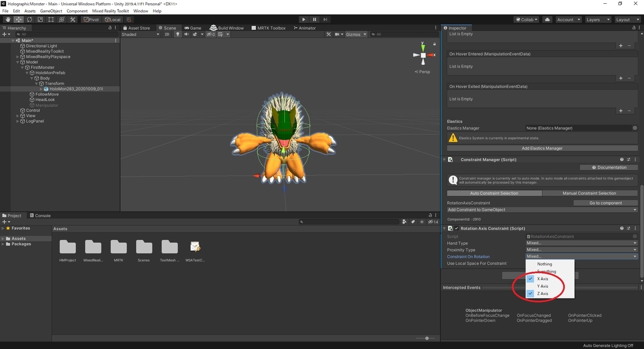Viewport: 644px width, 349px height.
Task: Check Y Axis constraint option
Action: pos(550,286)
